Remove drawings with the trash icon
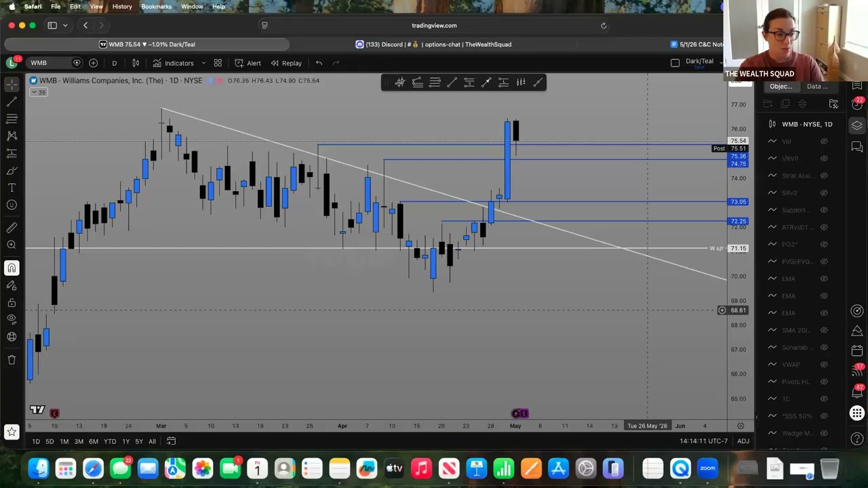 pyautogui.click(x=12, y=360)
